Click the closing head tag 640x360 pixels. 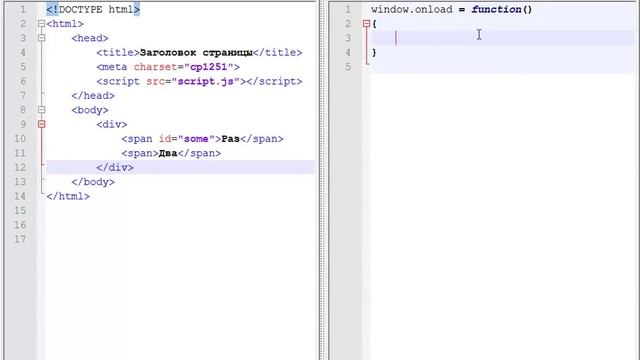tap(93, 96)
